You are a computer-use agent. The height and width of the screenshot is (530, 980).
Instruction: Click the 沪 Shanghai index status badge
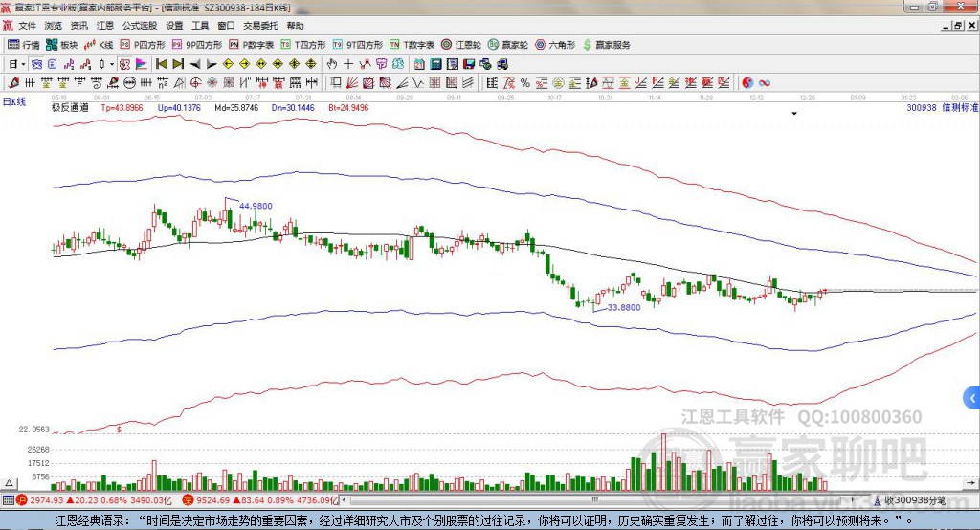pos(22,500)
